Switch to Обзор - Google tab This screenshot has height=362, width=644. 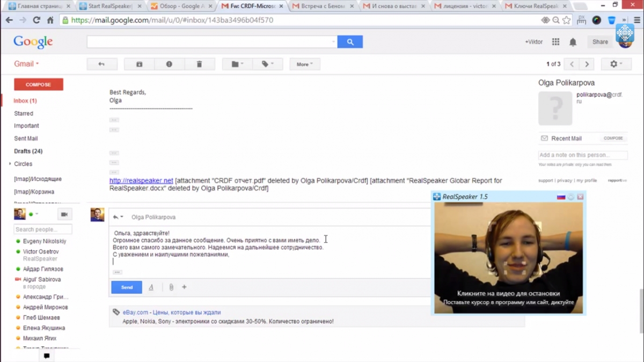point(181,6)
